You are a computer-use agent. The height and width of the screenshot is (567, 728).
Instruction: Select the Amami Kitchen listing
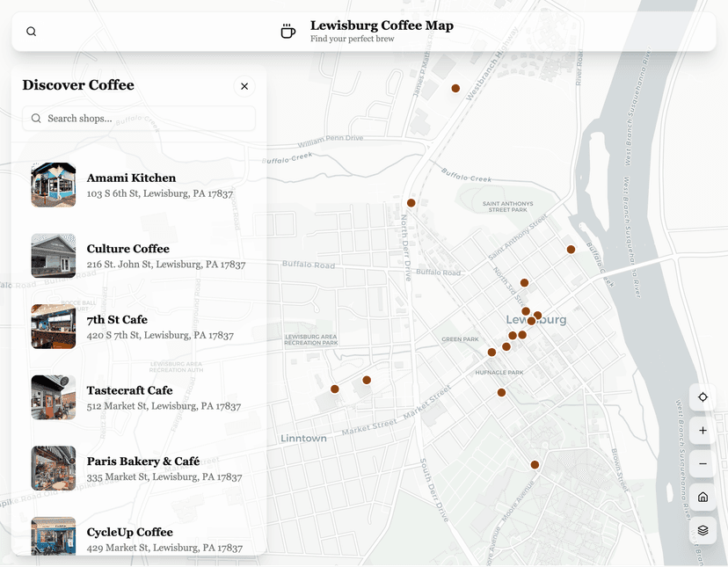[141, 185]
